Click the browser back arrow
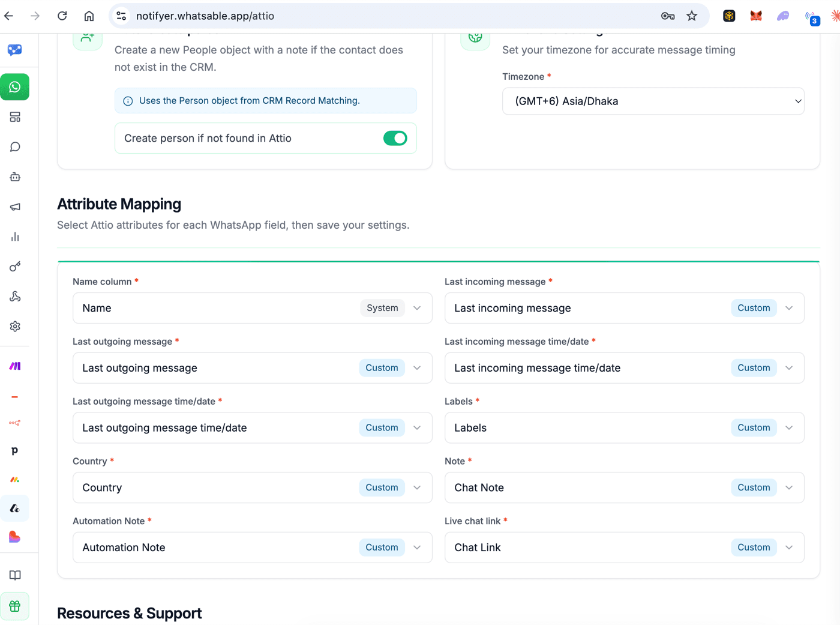The height and width of the screenshot is (625, 840). coord(9,16)
